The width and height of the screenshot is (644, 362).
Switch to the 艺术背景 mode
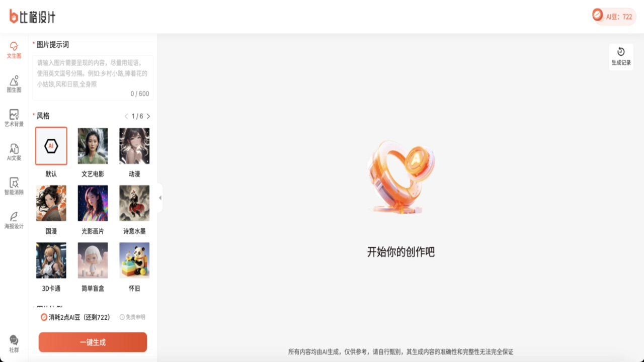pyautogui.click(x=13, y=118)
